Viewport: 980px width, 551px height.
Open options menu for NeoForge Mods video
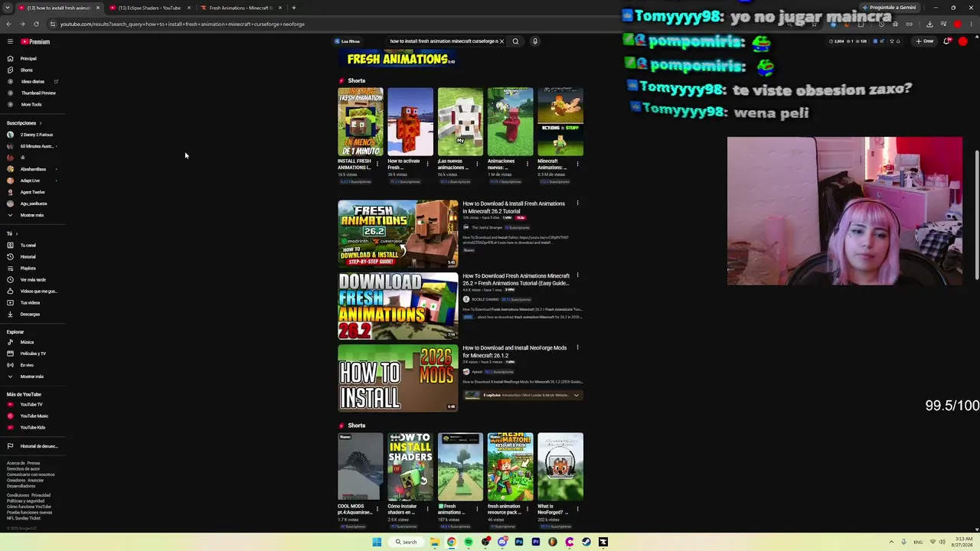pos(577,347)
